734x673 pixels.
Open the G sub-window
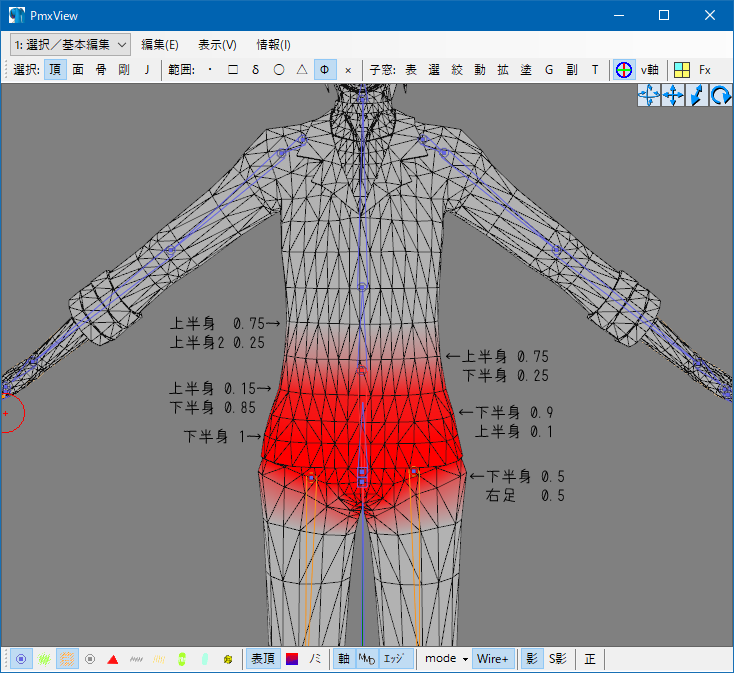(549, 70)
